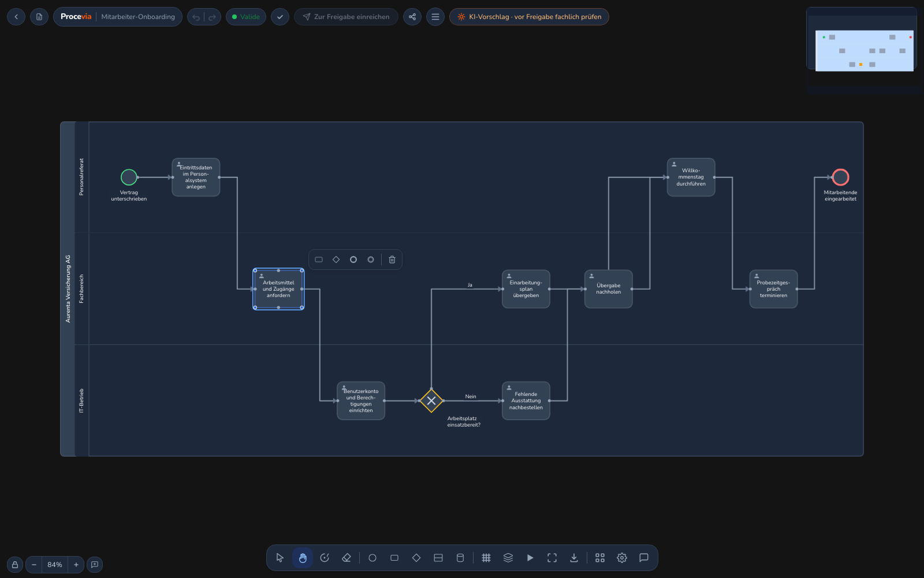Select the eraser tool
This screenshot has width=924, height=578.
[x=346, y=558]
